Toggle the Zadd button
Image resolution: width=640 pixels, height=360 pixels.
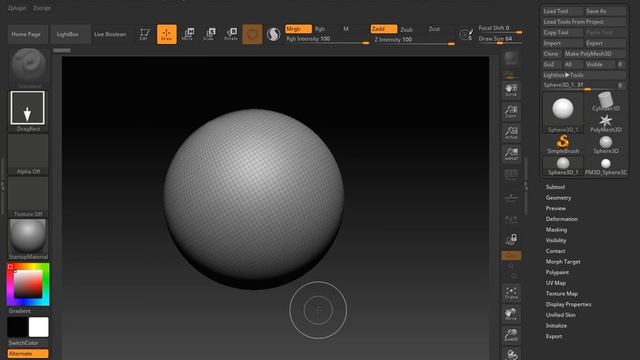point(383,29)
